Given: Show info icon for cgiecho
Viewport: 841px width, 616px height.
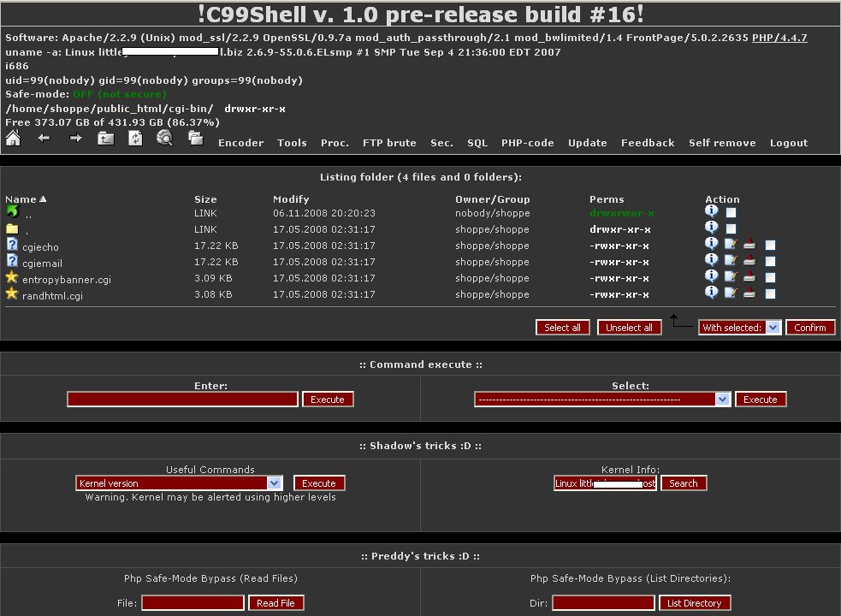Looking at the screenshot, I should [x=711, y=243].
